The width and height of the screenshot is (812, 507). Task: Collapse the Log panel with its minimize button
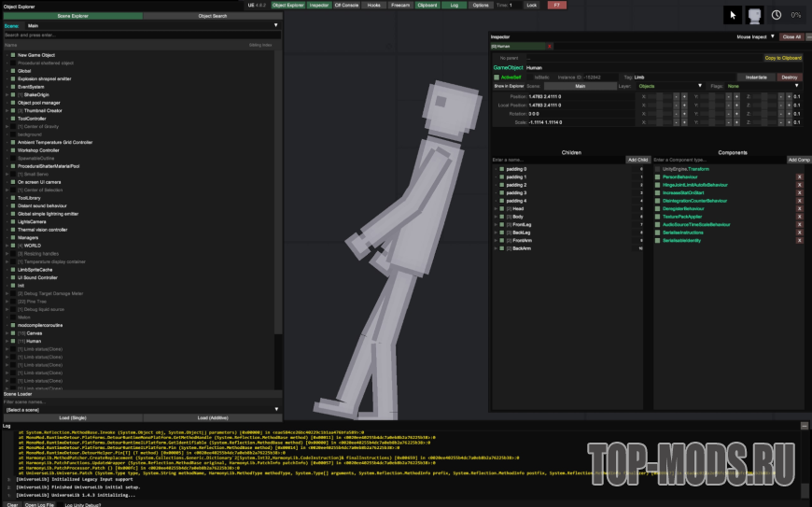[x=805, y=426]
